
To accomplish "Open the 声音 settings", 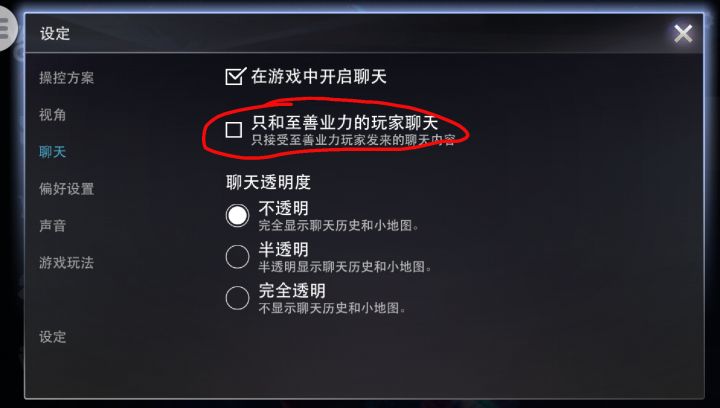I will pos(52,226).
